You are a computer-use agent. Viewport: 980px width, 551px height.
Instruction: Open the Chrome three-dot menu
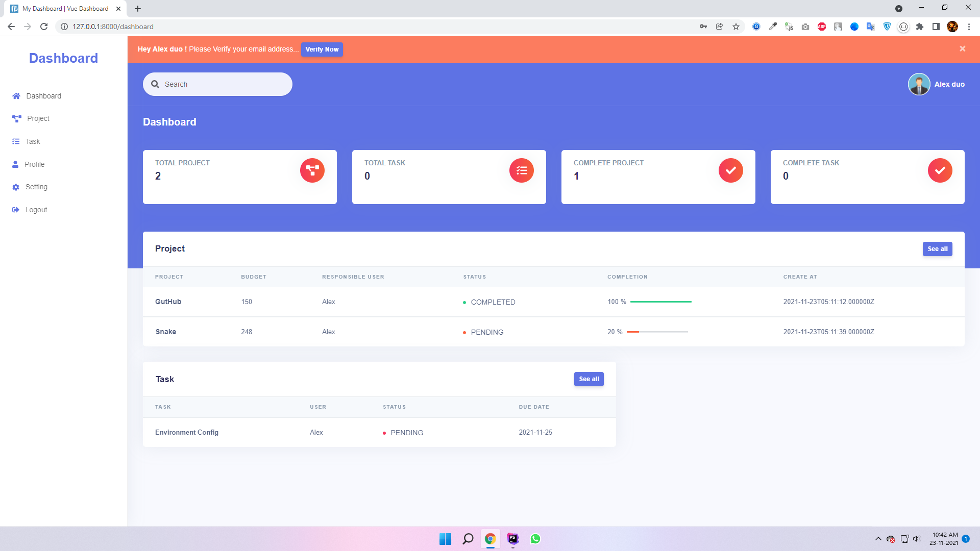969,27
